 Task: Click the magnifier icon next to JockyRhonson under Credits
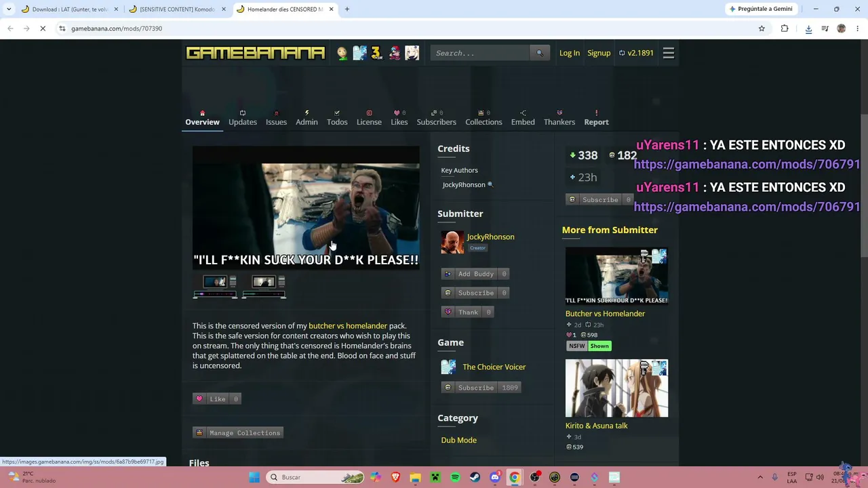click(490, 185)
